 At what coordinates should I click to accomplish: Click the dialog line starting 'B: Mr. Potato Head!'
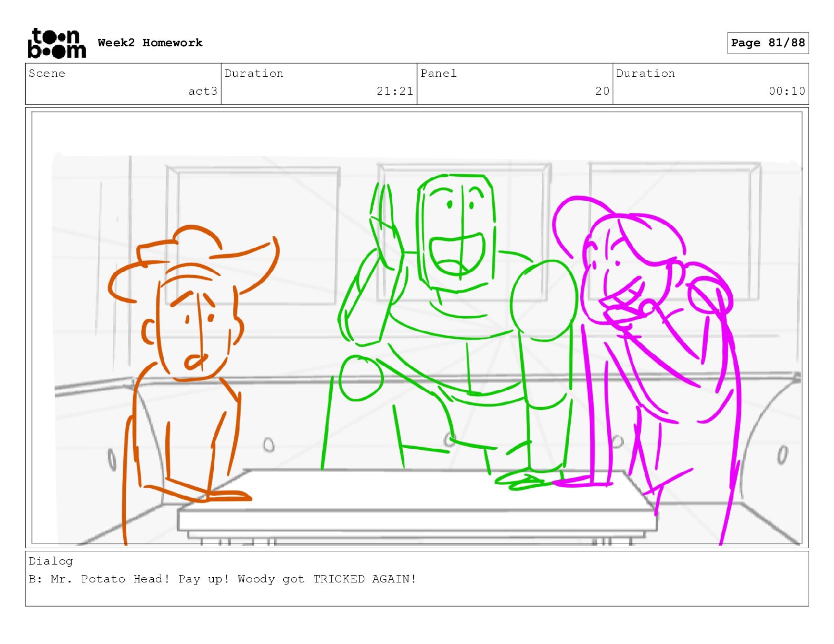click(222, 579)
